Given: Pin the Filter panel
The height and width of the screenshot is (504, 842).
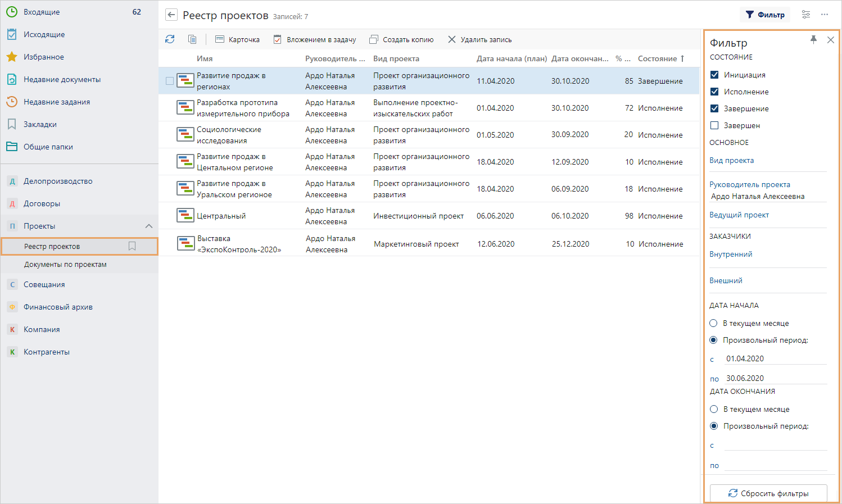Looking at the screenshot, I should coord(813,39).
